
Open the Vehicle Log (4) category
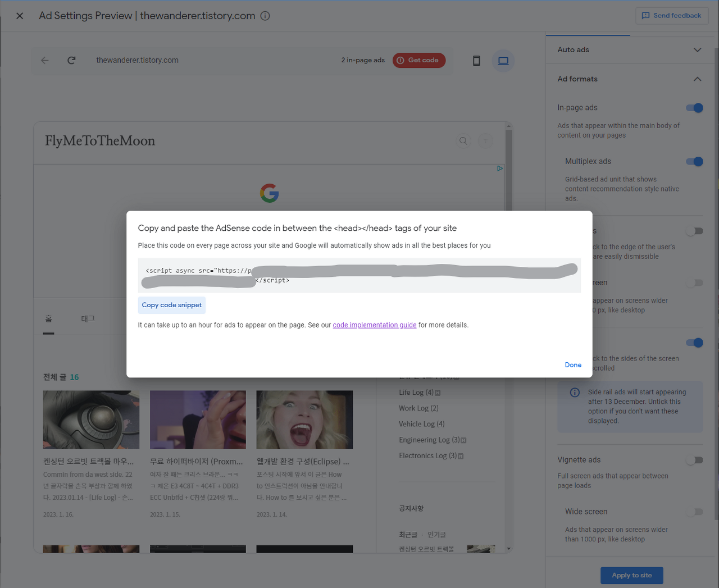click(x=421, y=424)
